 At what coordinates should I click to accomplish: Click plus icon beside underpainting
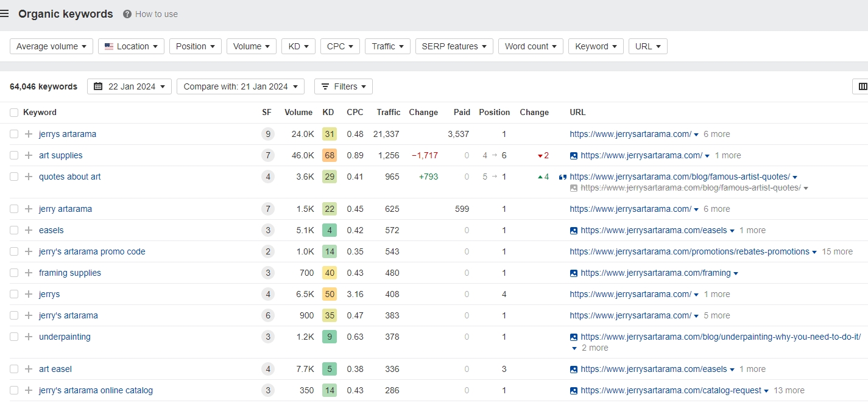pyautogui.click(x=29, y=337)
